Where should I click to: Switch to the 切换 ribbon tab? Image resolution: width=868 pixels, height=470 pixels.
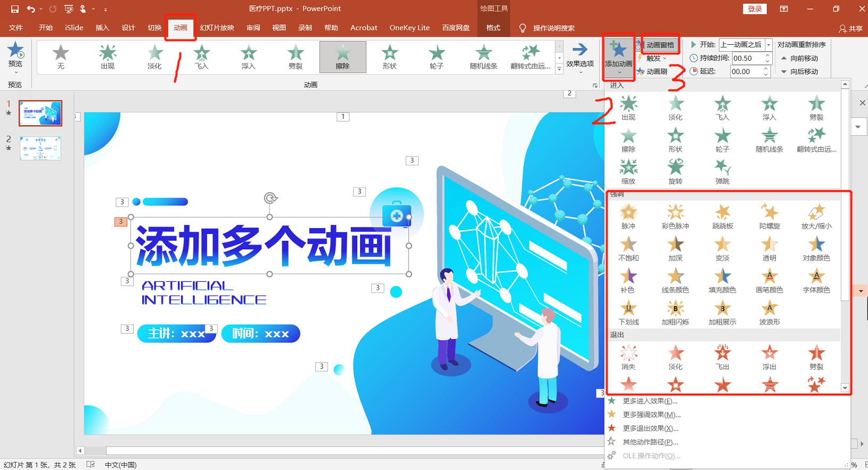[x=154, y=28]
